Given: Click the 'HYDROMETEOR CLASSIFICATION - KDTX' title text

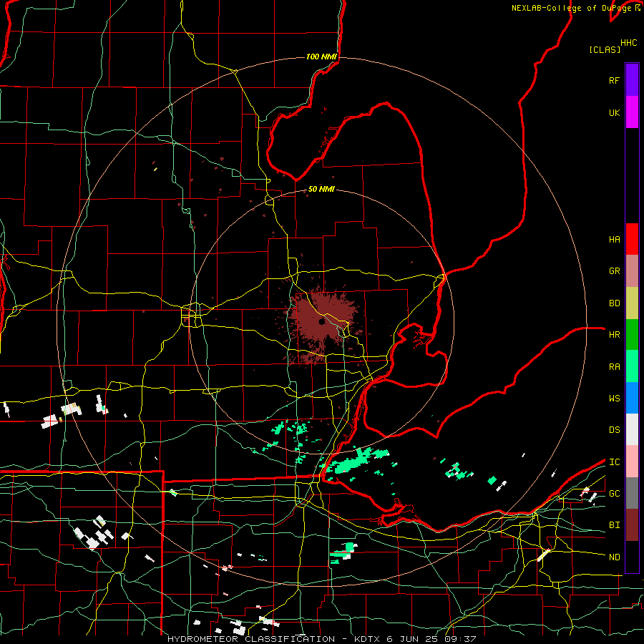Looking at the screenshot, I should 273,639.
